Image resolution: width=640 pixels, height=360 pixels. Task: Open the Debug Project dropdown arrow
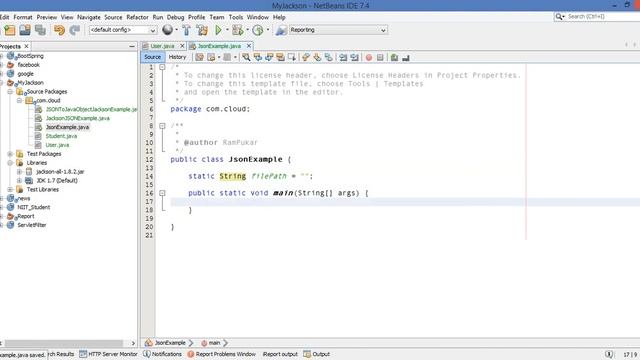pyautogui.click(x=247, y=30)
